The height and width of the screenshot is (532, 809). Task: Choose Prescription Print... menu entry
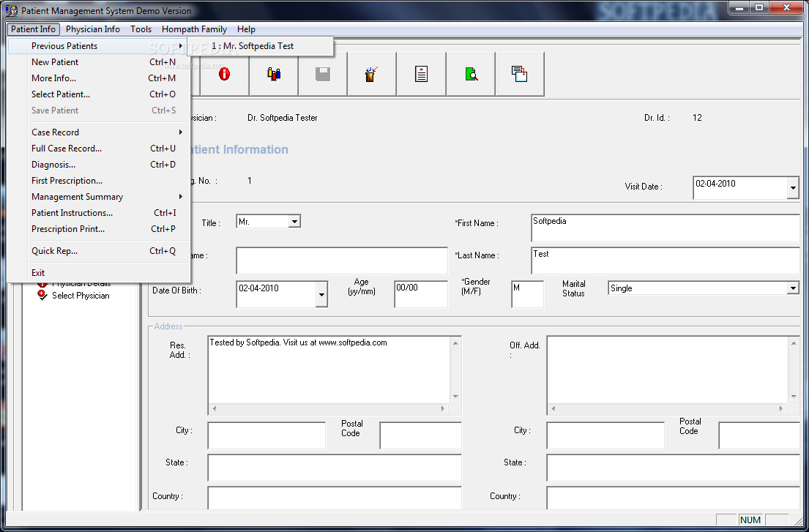coord(99,229)
